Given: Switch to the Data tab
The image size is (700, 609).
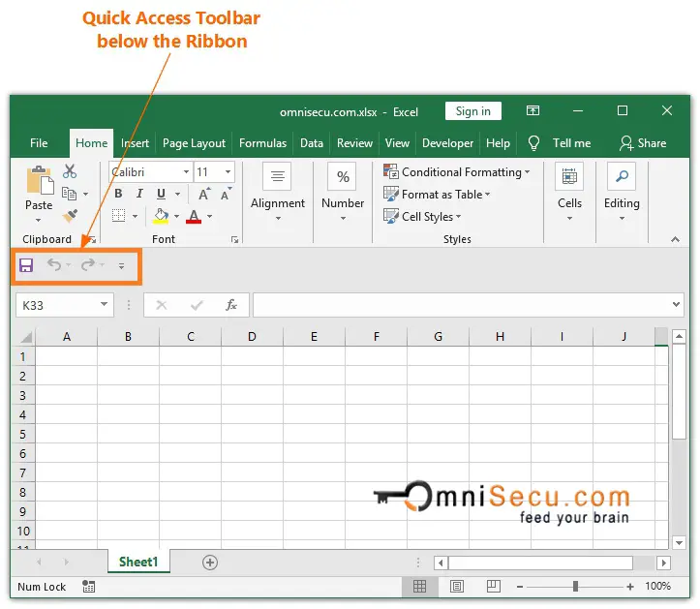Looking at the screenshot, I should [312, 143].
